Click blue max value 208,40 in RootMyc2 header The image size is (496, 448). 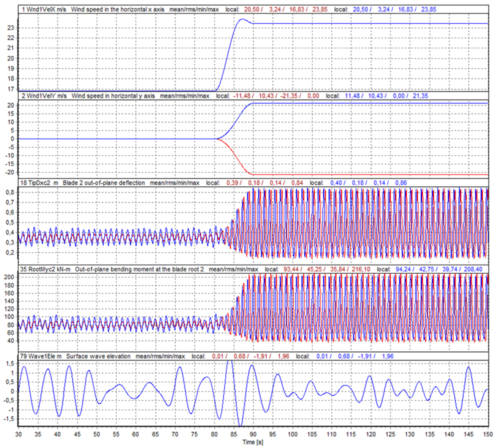pos(473,269)
